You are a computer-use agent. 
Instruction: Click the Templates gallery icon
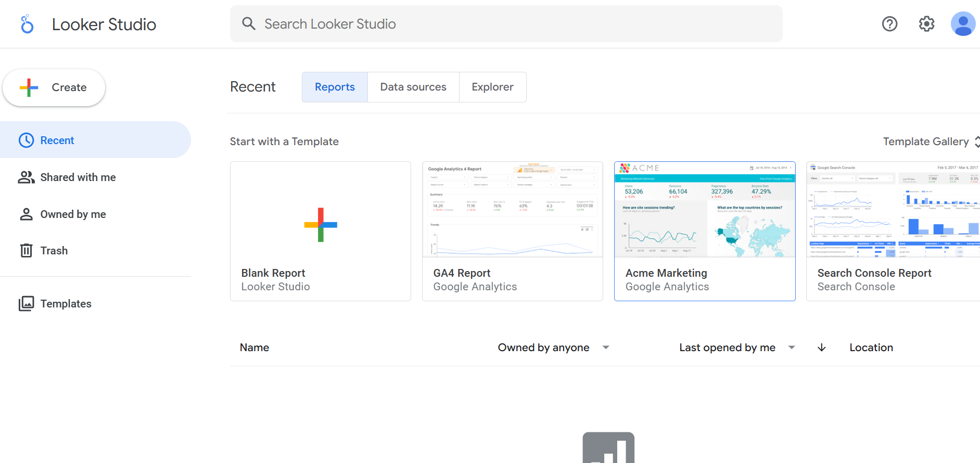(x=27, y=304)
